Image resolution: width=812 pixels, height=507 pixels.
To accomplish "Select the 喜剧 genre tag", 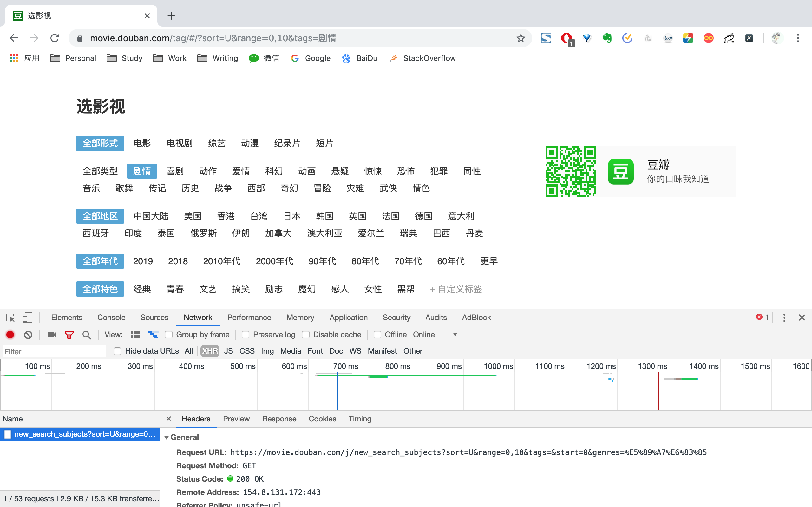I will pyautogui.click(x=175, y=171).
